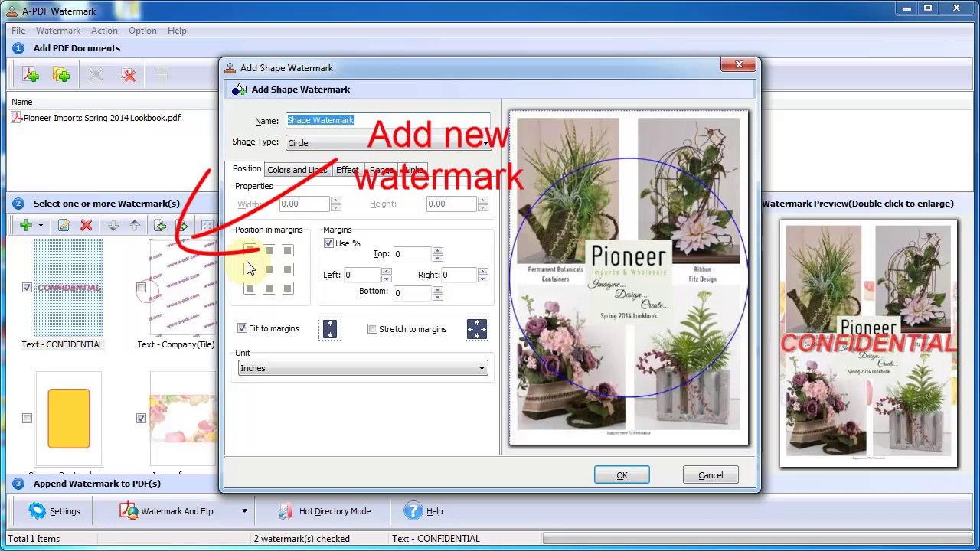This screenshot has width=980, height=551.
Task: Switch to the Position tab
Action: (x=247, y=168)
